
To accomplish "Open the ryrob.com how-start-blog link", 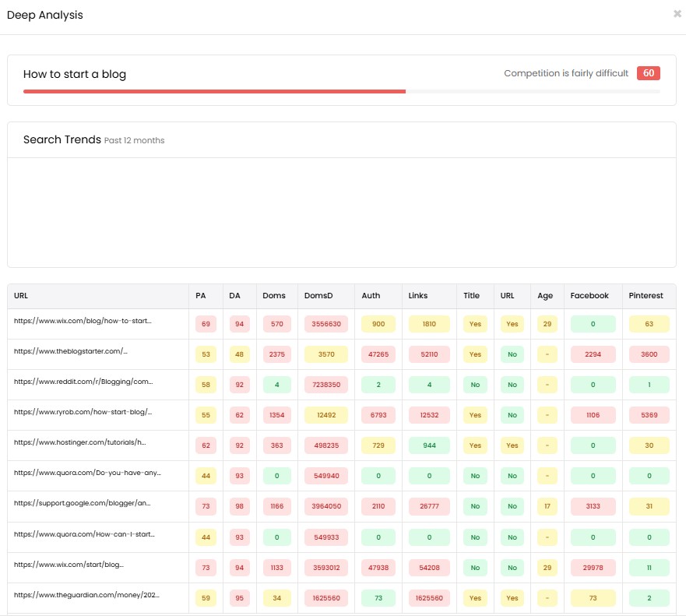I will pyautogui.click(x=83, y=412).
